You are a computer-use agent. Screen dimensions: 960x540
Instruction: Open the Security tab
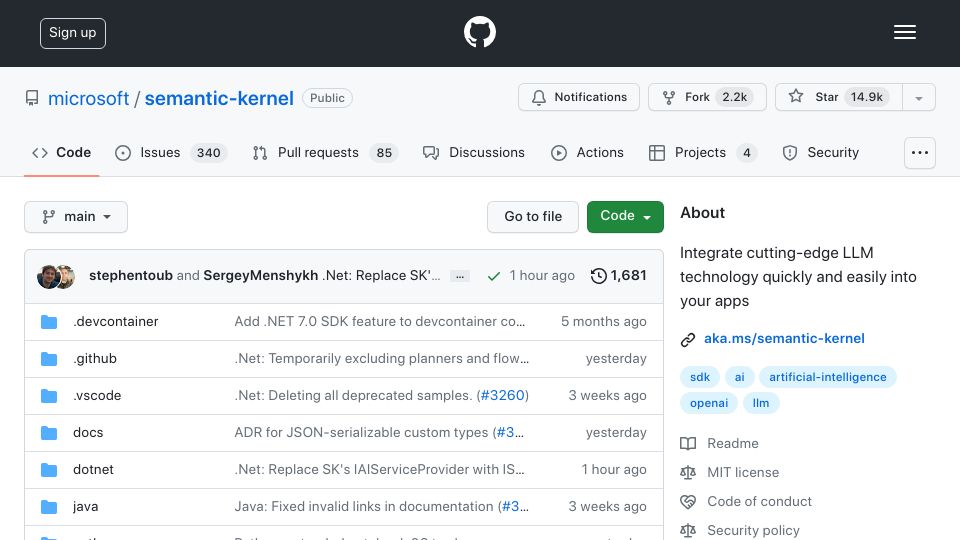pos(820,152)
